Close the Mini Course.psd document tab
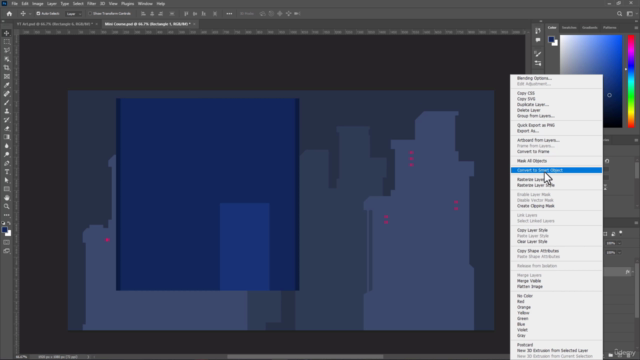Image resolution: width=640 pixels, height=360 pixels. click(x=194, y=24)
